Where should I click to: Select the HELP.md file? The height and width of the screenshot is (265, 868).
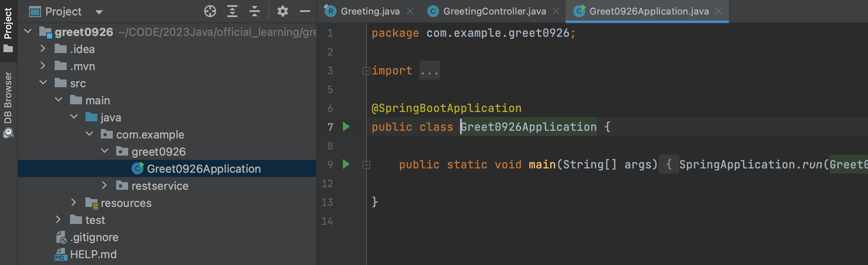click(x=93, y=254)
